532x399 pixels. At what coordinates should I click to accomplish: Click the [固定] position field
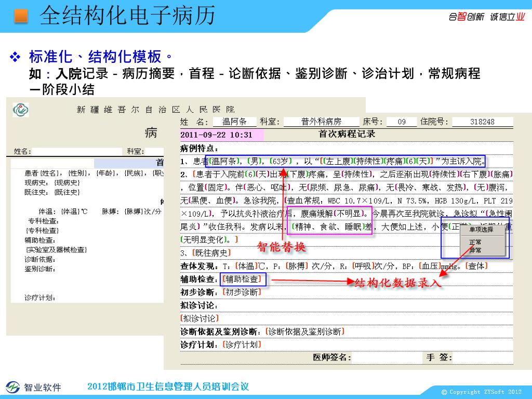(216, 187)
